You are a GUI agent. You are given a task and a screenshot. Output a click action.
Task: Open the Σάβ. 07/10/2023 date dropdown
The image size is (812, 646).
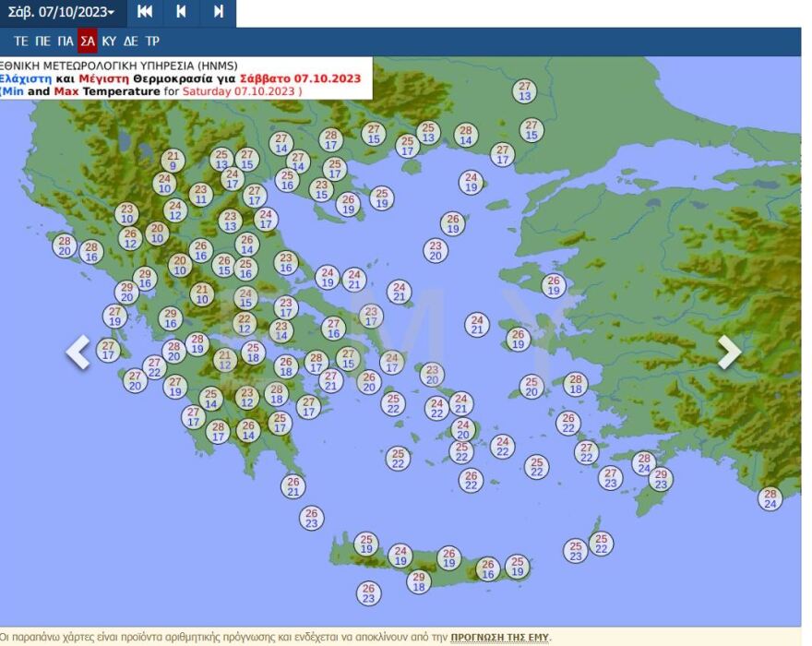coord(62,12)
